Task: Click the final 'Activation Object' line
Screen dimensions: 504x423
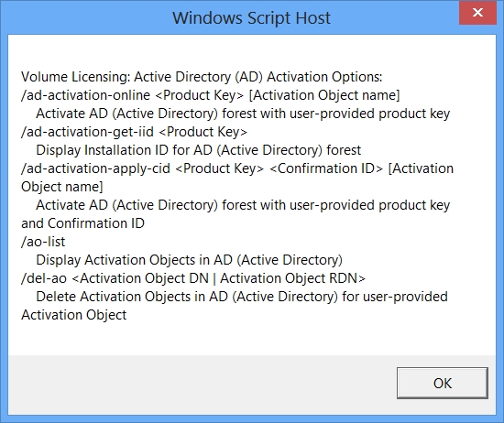Action: point(74,315)
